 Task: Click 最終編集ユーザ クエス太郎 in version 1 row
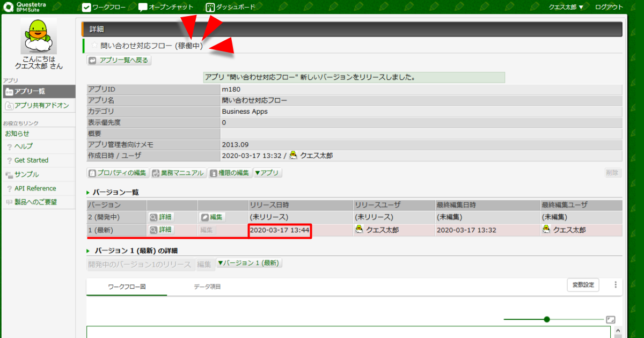tap(563, 230)
